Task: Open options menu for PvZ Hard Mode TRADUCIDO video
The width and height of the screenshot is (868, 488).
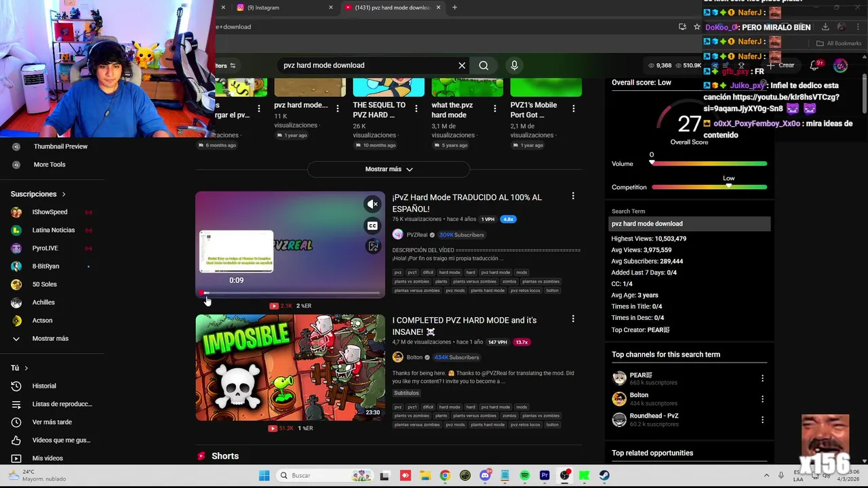Action: (573, 197)
